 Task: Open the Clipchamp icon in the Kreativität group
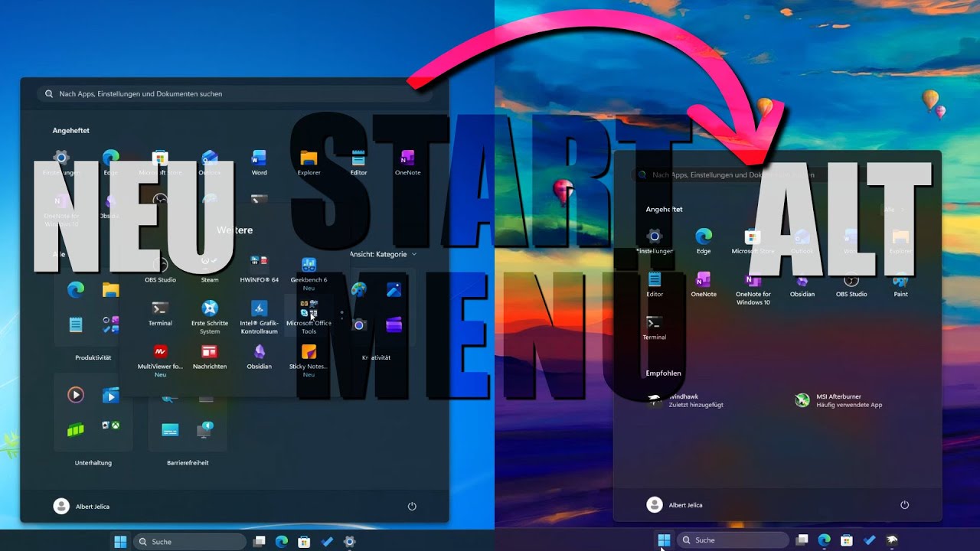point(394,324)
